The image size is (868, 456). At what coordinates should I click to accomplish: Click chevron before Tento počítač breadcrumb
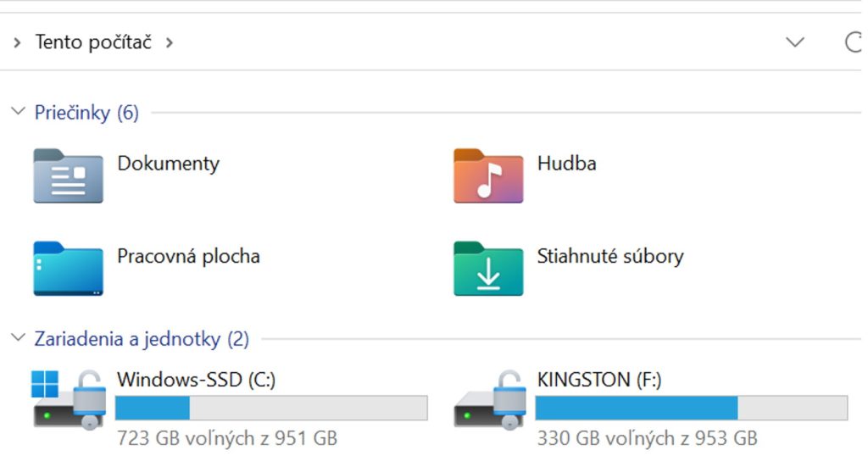[x=17, y=42]
